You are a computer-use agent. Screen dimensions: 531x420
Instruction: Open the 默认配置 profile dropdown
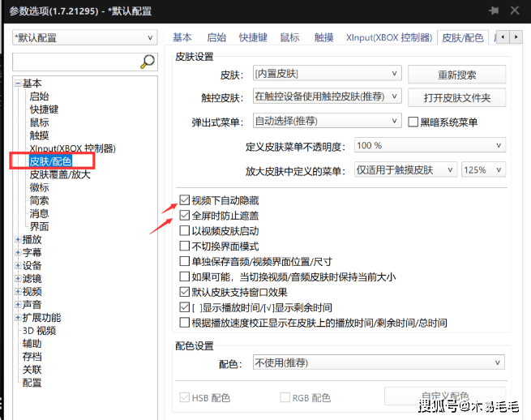pos(85,37)
